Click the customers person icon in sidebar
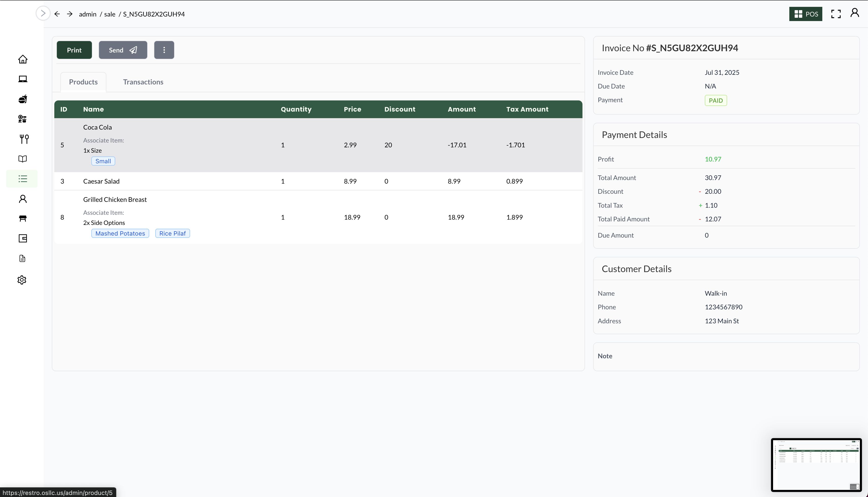Image resolution: width=868 pixels, height=497 pixels. tap(23, 199)
